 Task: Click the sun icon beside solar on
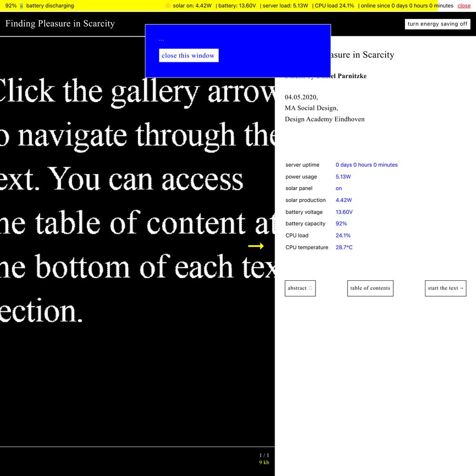168,6
